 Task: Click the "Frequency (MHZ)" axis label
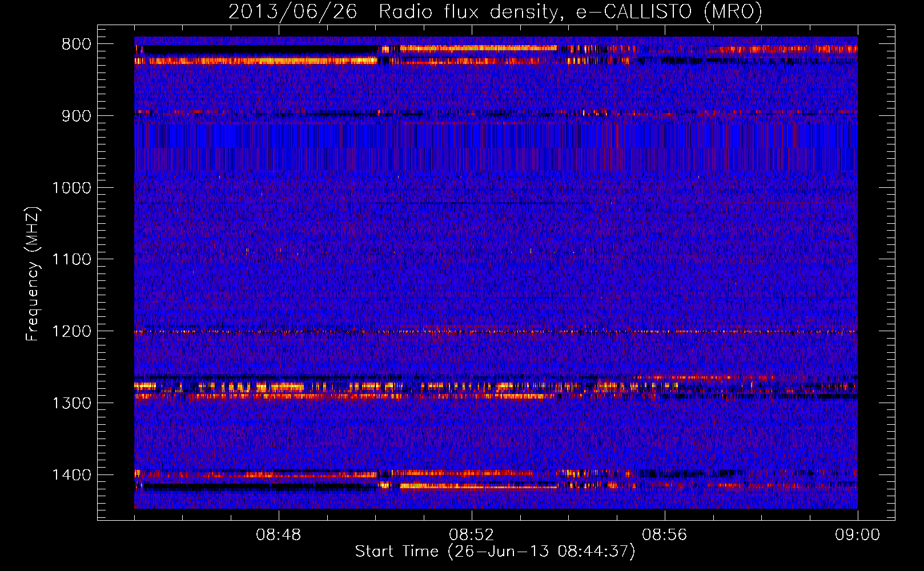click(x=33, y=274)
